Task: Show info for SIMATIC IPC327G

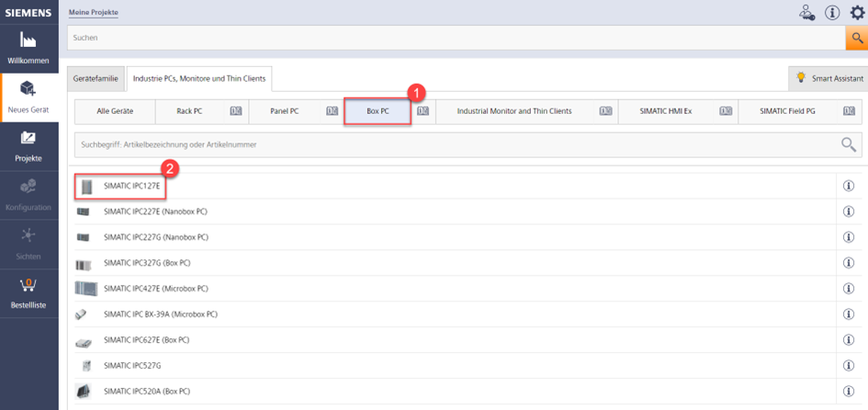Action: (848, 263)
